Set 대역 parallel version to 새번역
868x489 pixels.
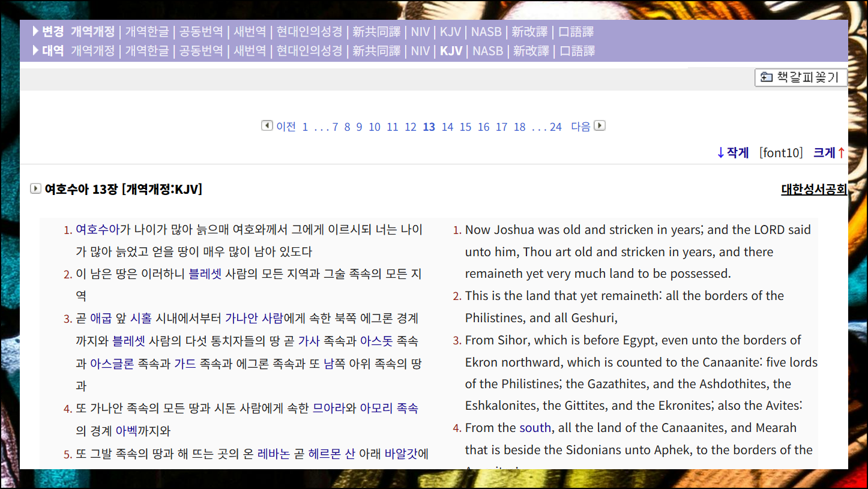(250, 51)
